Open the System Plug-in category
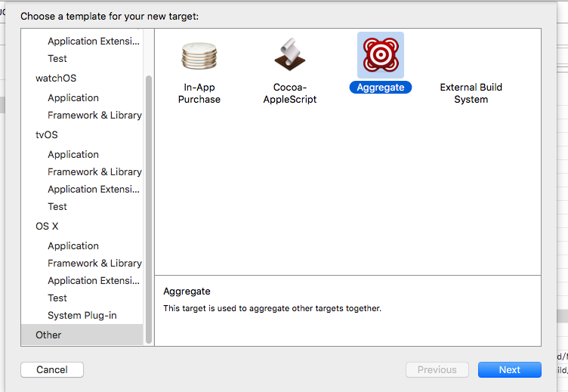Screen dimensions: 568x392 [82, 315]
